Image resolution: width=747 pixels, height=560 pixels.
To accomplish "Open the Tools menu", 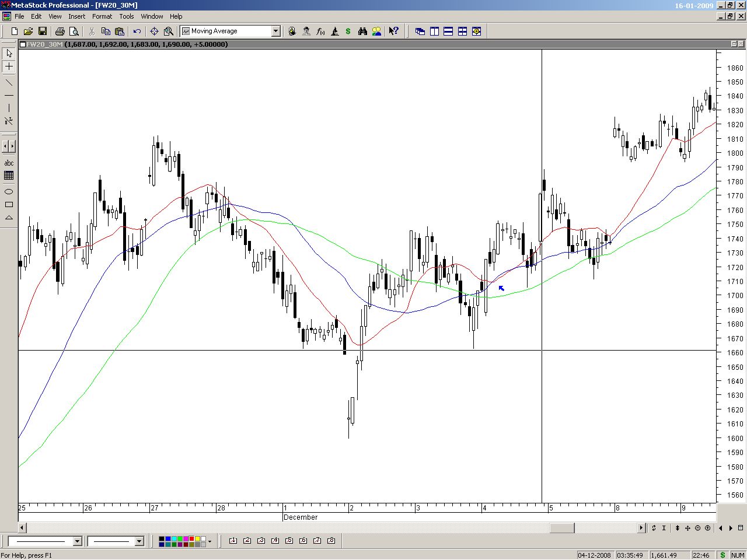I will (126, 16).
